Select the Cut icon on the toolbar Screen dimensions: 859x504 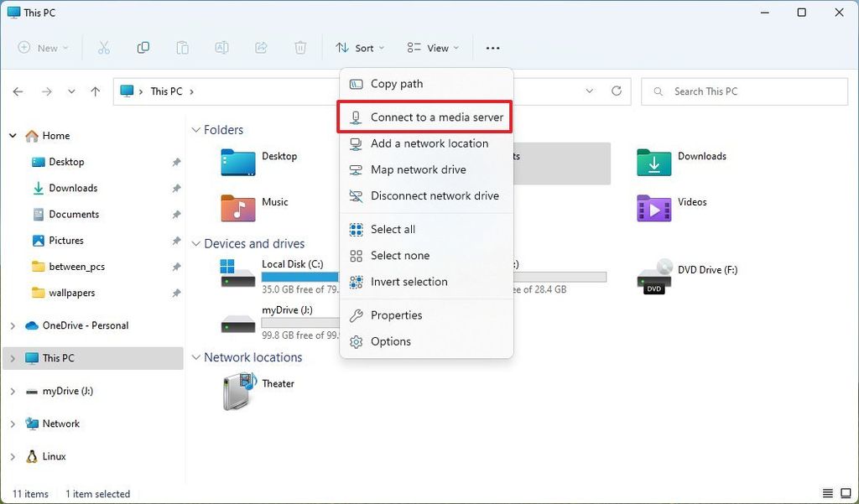[x=104, y=48]
